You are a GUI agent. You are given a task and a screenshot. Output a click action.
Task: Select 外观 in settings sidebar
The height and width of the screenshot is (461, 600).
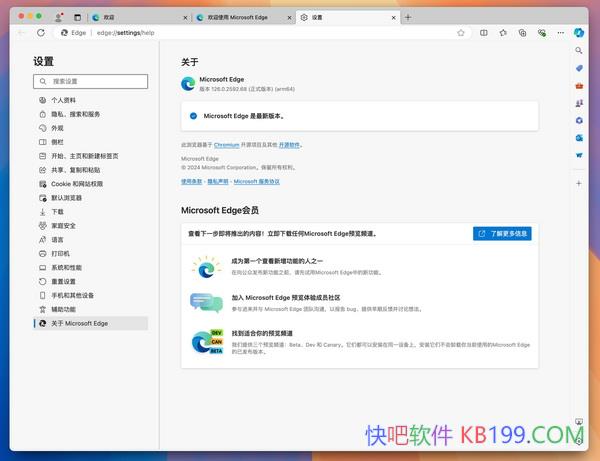(x=58, y=128)
